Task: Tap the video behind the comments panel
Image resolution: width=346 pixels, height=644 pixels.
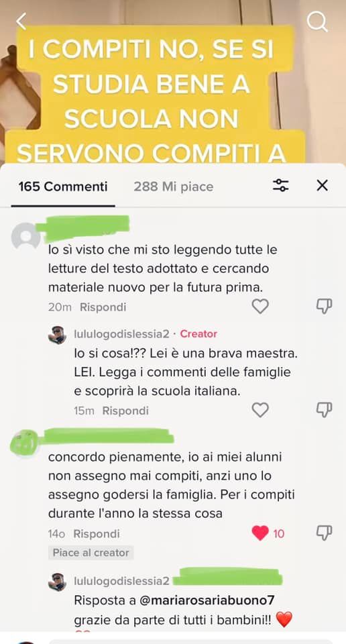Action: point(173,82)
